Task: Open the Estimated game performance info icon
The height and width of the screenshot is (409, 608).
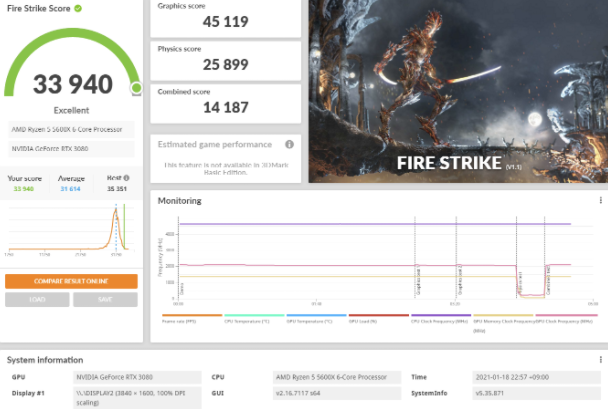Action: pos(289,144)
